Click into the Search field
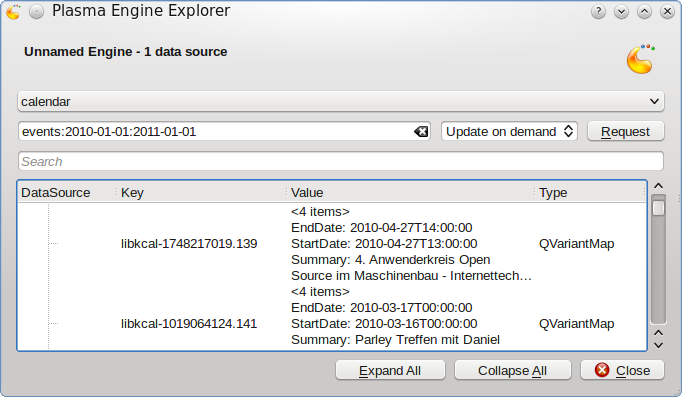 [341, 161]
